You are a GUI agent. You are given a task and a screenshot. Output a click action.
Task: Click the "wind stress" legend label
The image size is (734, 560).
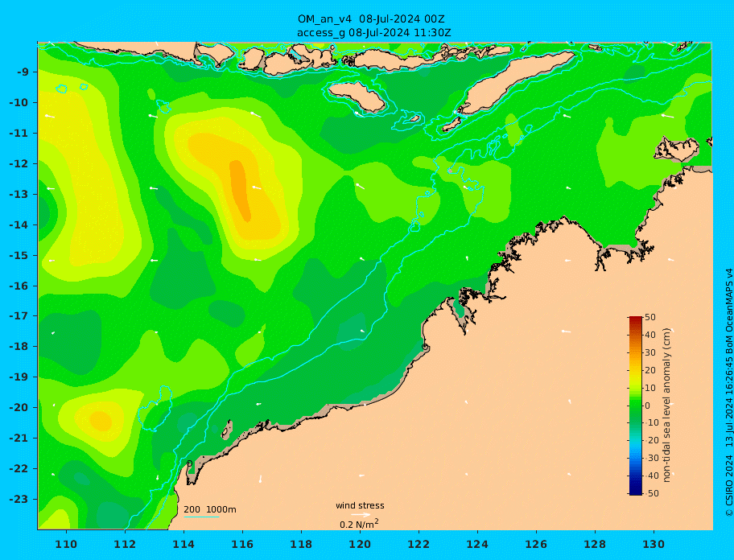tap(360, 505)
